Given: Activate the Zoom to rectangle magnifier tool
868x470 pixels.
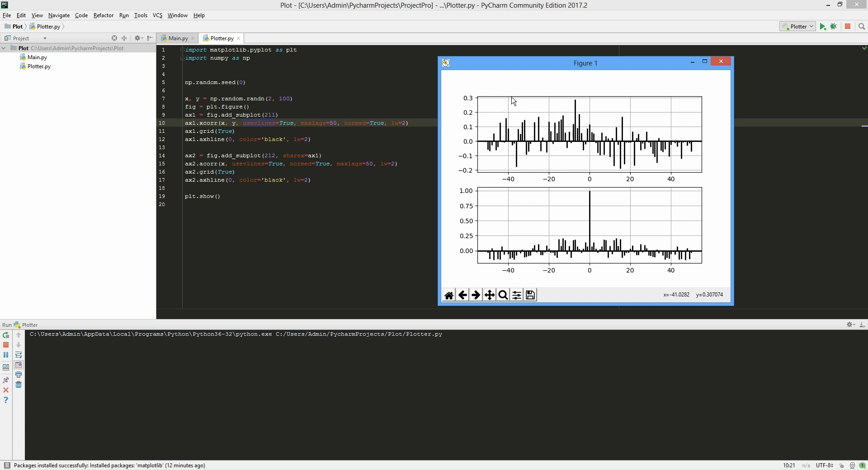Looking at the screenshot, I should pyautogui.click(x=503, y=296).
